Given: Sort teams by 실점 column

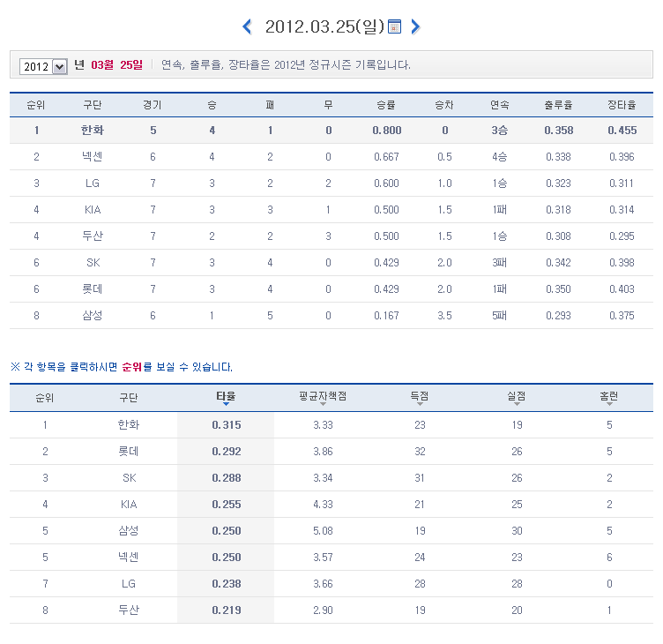Looking at the screenshot, I should pyautogui.click(x=517, y=396).
